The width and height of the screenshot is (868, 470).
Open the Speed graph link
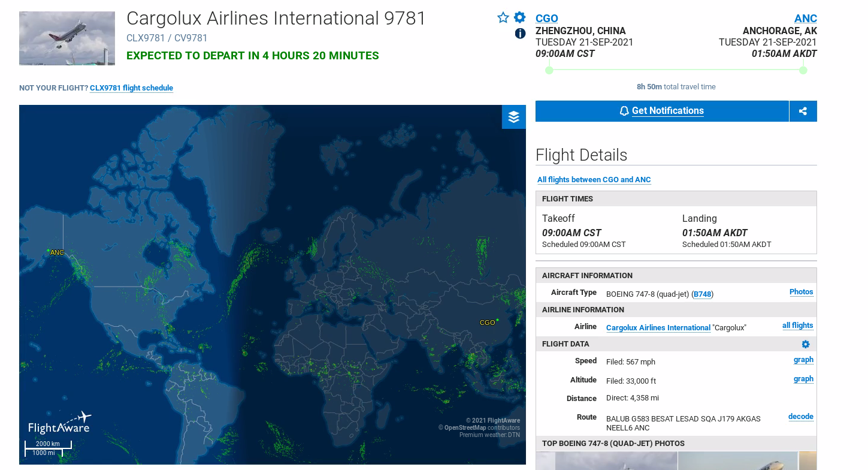(x=803, y=360)
